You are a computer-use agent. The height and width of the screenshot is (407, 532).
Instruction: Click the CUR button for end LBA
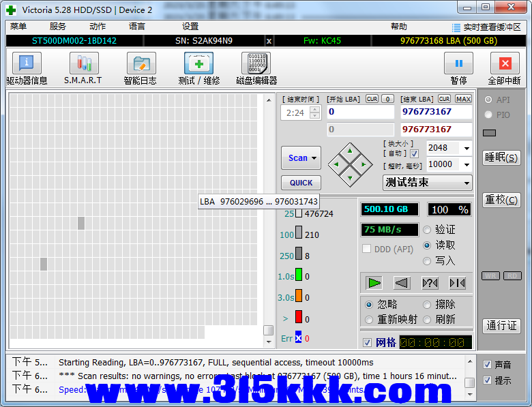444,99
